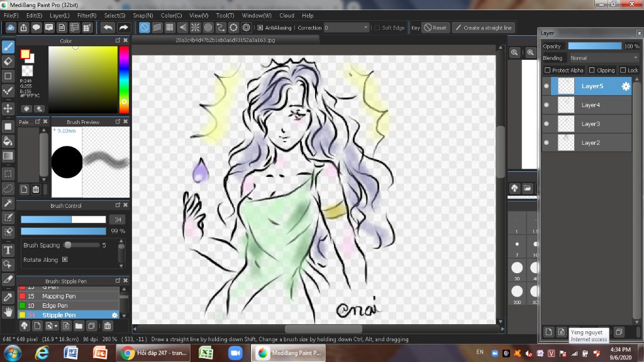Select the rectangular Select tool

pyautogui.click(x=8, y=174)
